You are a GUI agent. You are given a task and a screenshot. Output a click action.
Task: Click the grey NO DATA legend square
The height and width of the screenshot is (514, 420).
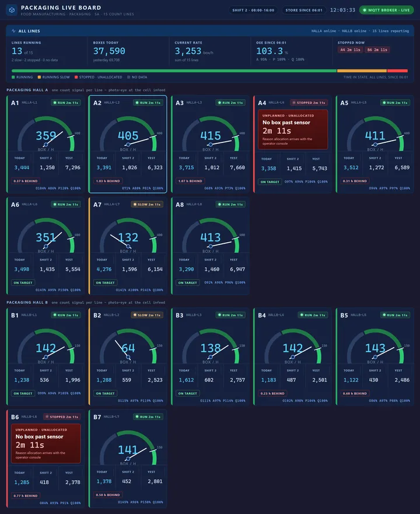(128, 78)
